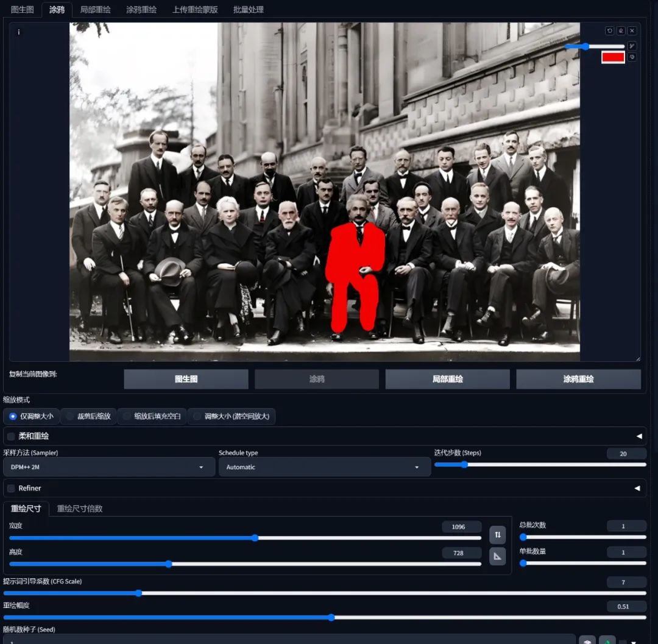Switch to the 图生图 tab
The image size is (658, 644).
(23, 10)
